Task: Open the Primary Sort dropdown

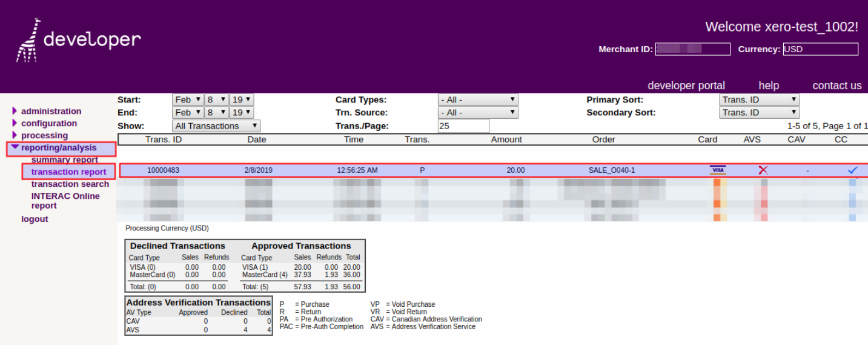Action: (x=759, y=99)
